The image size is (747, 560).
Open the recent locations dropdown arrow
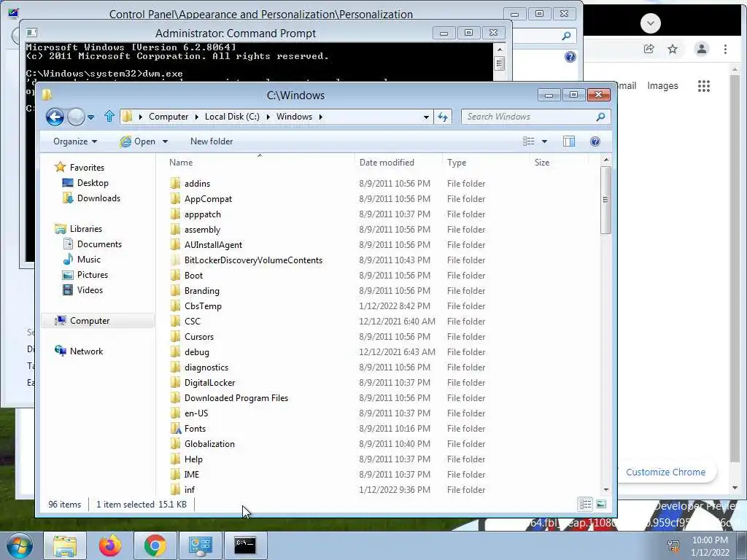pyautogui.click(x=91, y=117)
